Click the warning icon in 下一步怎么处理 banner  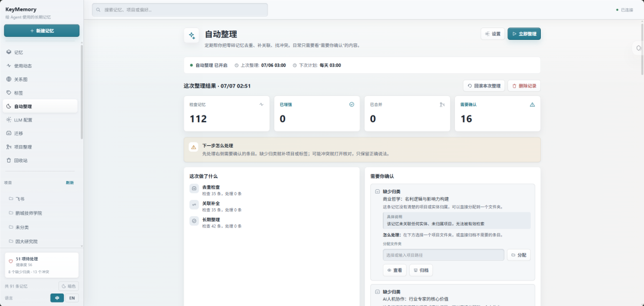(x=193, y=147)
